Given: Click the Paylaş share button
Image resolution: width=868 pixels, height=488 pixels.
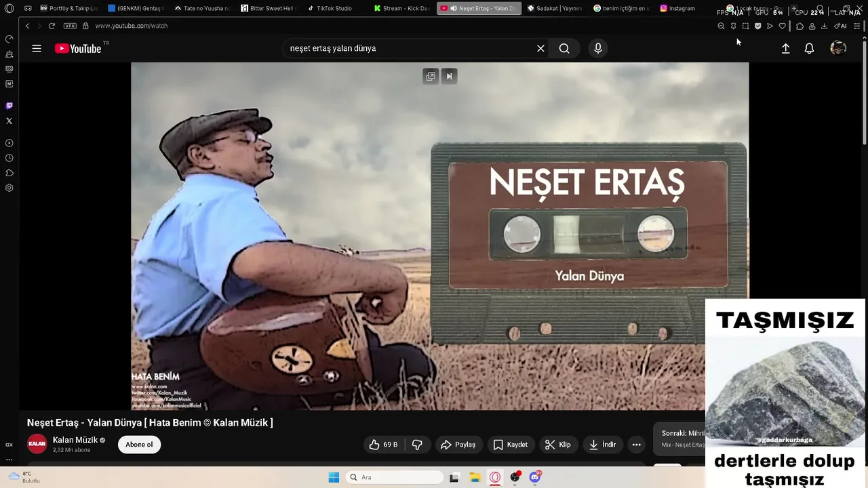Looking at the screenshot, I should tap(458, 445).
